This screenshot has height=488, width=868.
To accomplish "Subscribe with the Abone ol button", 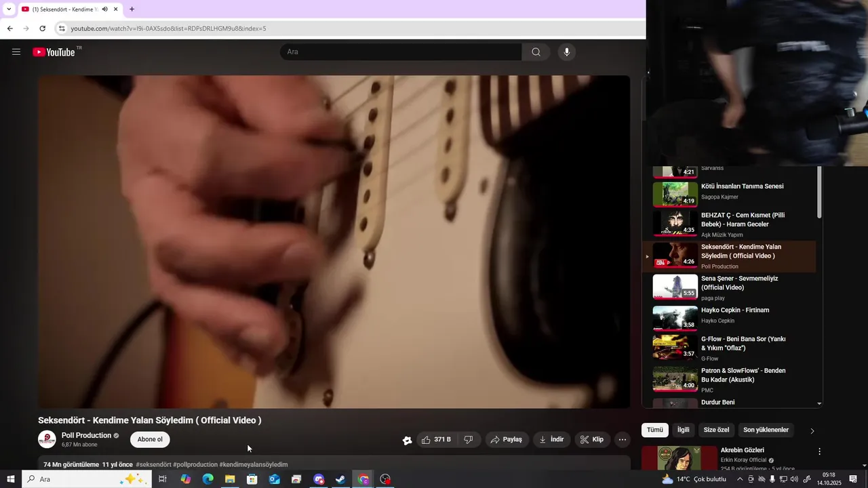I will 150,439.
